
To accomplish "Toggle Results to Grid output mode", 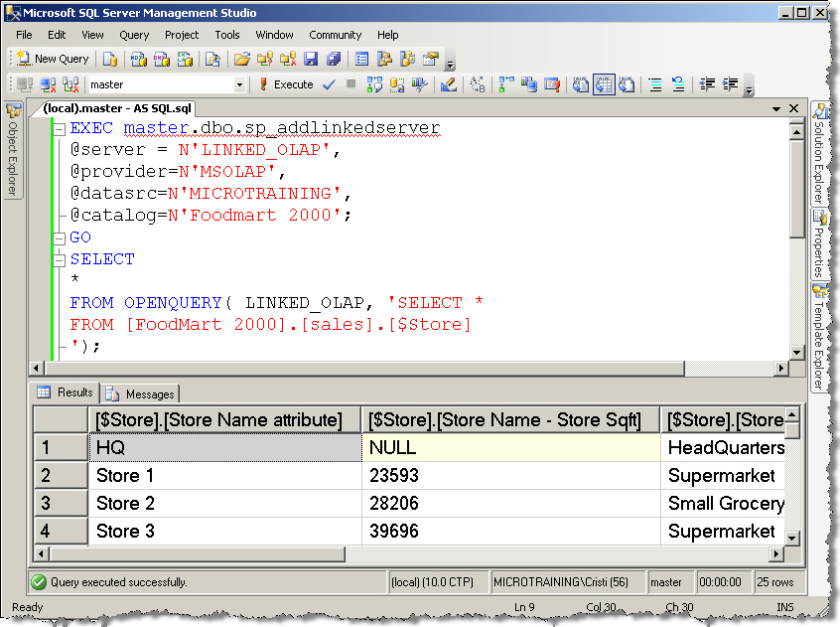I will [604, 84].
